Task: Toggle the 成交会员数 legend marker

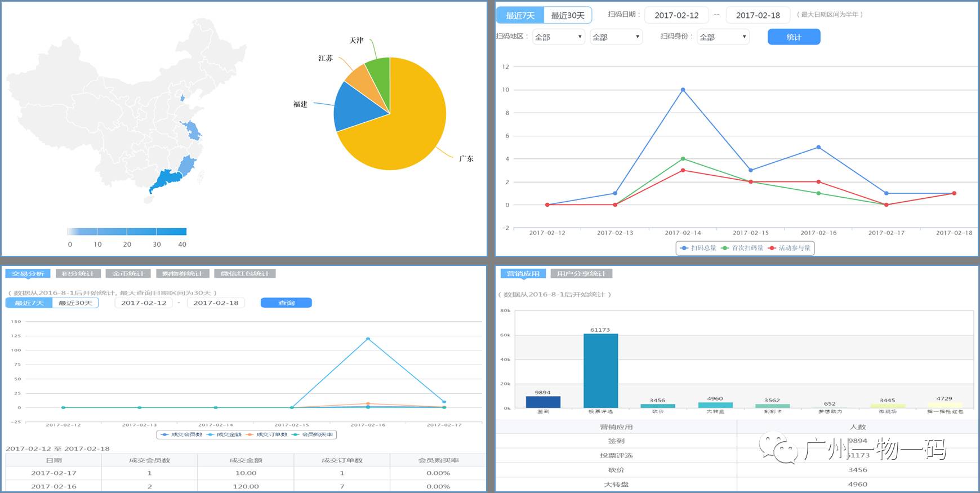Action: click(x=164, y=434)
